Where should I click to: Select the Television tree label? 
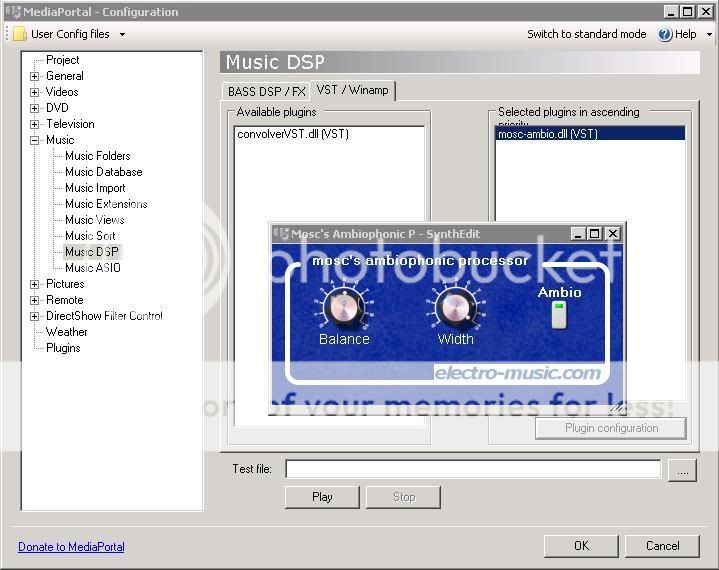(70, 124)
